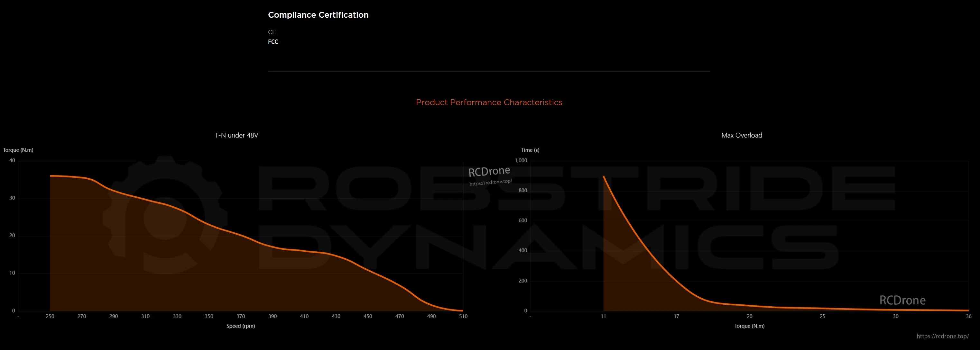The image size is (980, 350).
Task: Click the 1,000 seconds tick label
Action: [x=521, y=160]
